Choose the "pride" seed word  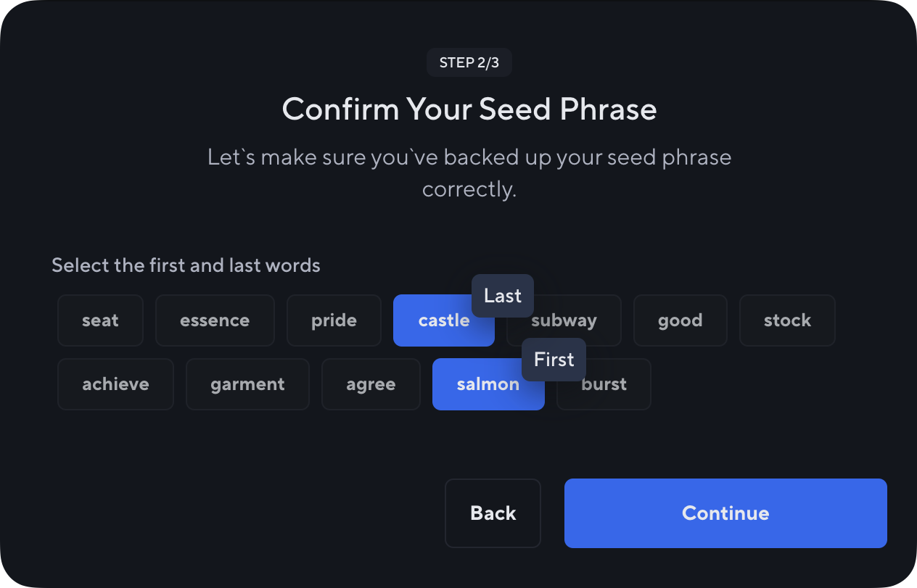(x=334, y=320)
